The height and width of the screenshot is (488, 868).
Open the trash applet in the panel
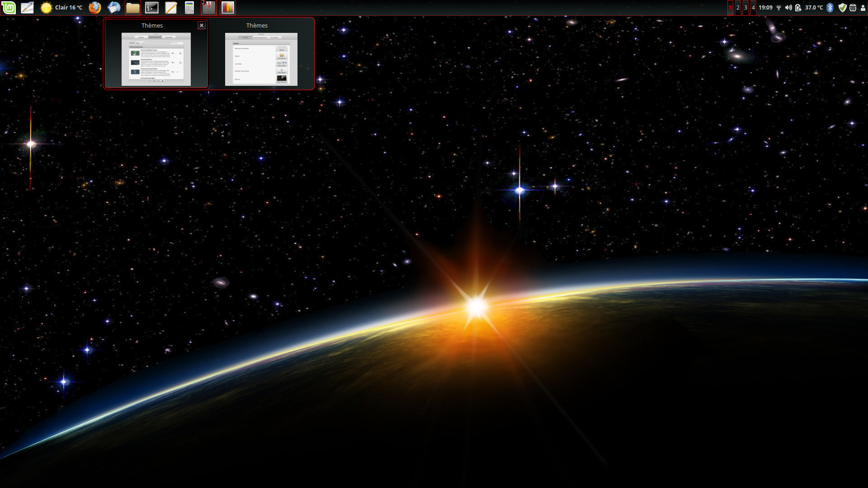pyautogui.click(x=853, y=7)
